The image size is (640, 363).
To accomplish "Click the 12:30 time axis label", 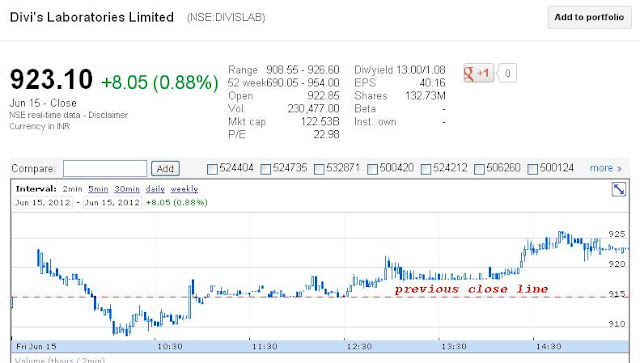I will (359, 347).
